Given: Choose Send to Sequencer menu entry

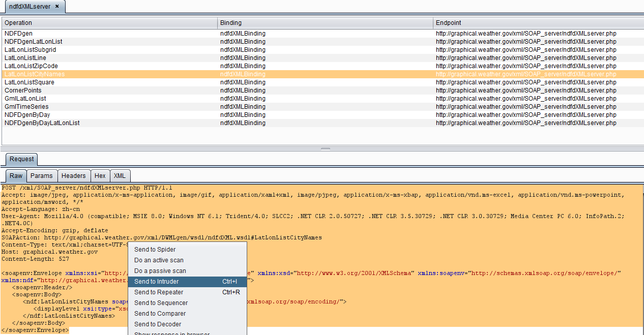Looking at the screenshot, I should tap(161, 303).
